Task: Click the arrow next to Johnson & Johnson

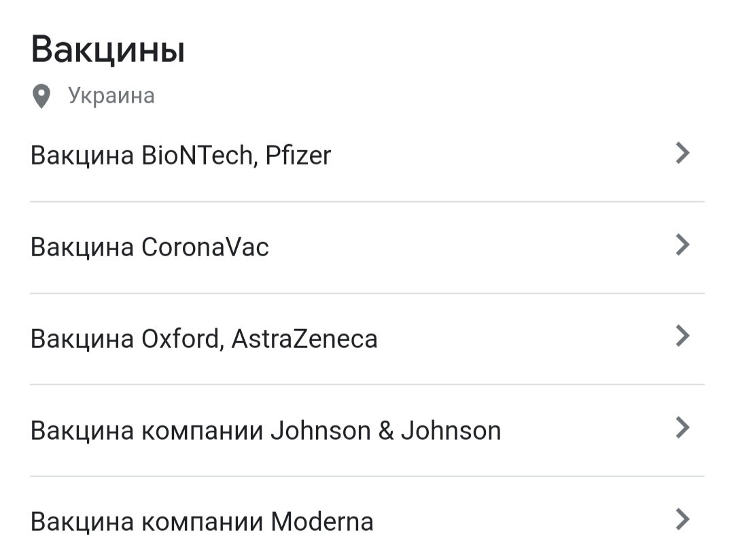Action: (x=683, y=427)
